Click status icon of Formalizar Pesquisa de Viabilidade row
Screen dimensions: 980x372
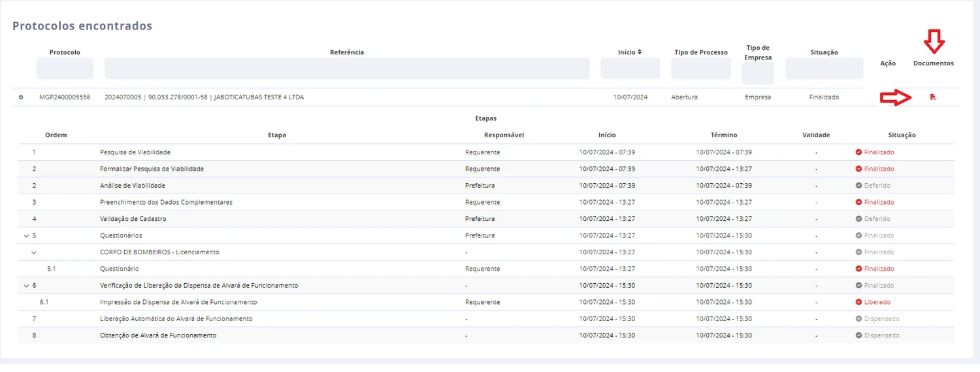click(859, 169)
